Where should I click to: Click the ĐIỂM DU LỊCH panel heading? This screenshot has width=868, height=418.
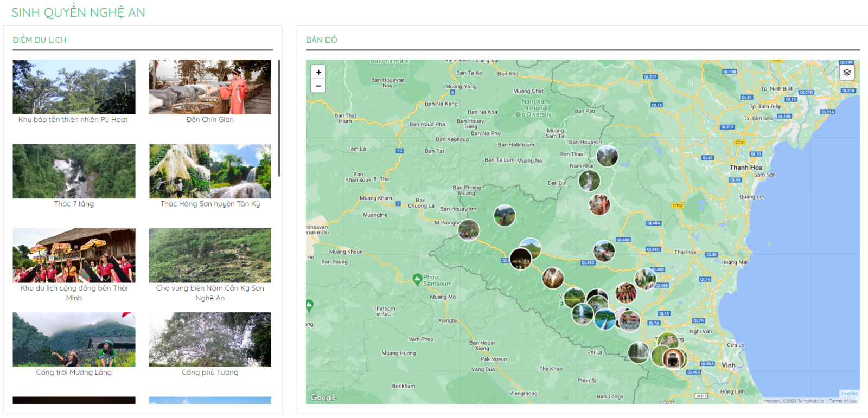(40, 40)
